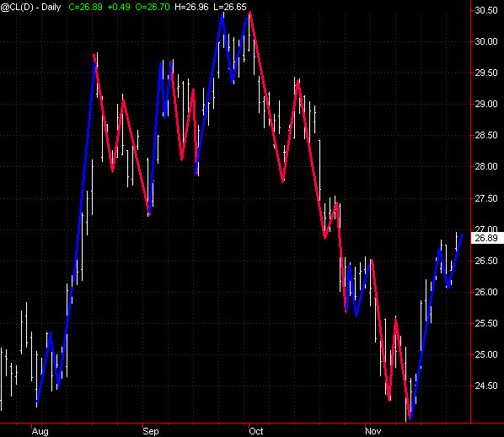Screen dimensions: 504x437
Task: Select the Nov label on time axis
Action: coord(373,431)
